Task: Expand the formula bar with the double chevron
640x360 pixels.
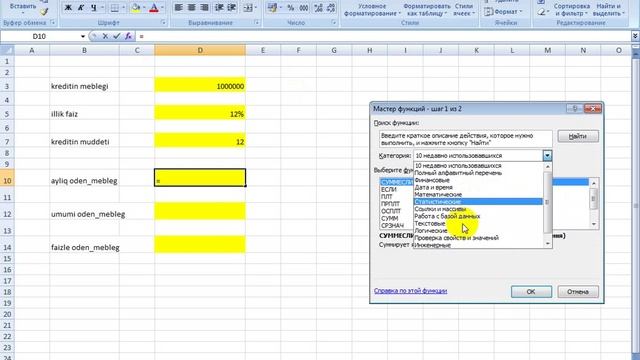Action: click(x=635, y=36)
